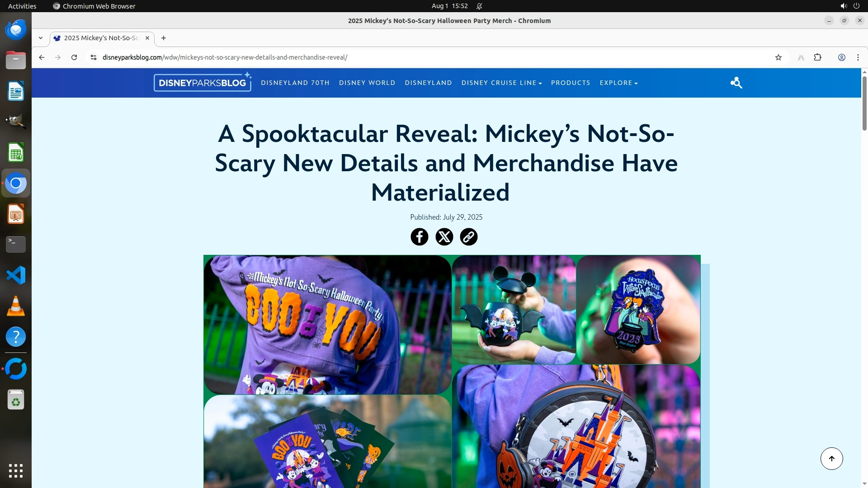Reload the page
Screen dimensions: 868x488
pos(74,57)
